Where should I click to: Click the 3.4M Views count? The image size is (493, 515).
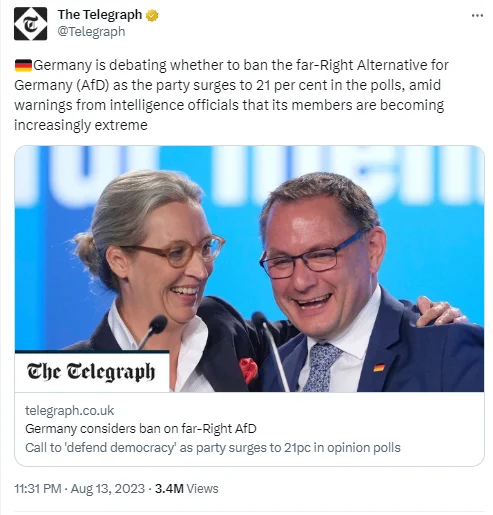[186, 489]
